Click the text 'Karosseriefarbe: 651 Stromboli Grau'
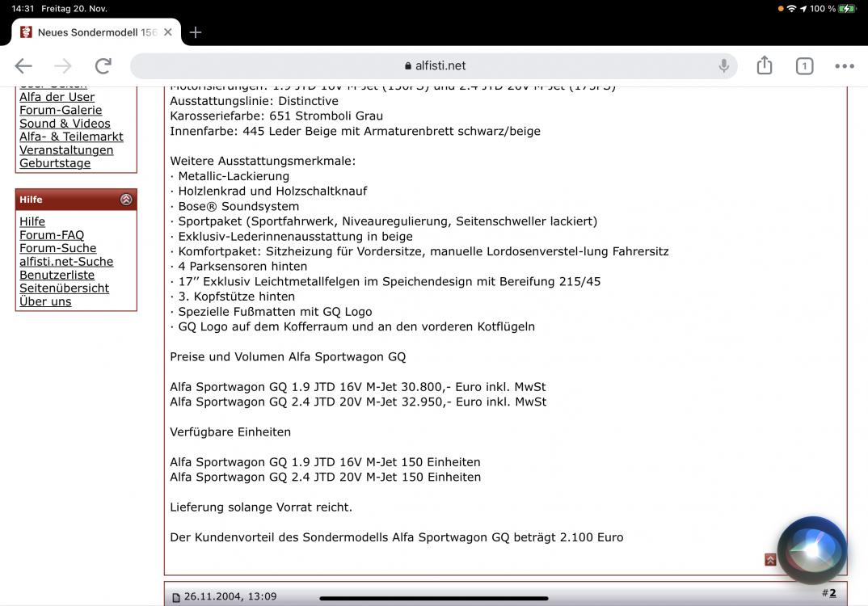Image resolution: width=868 pixels, height=606 pixels. click(x=276, y=116)
